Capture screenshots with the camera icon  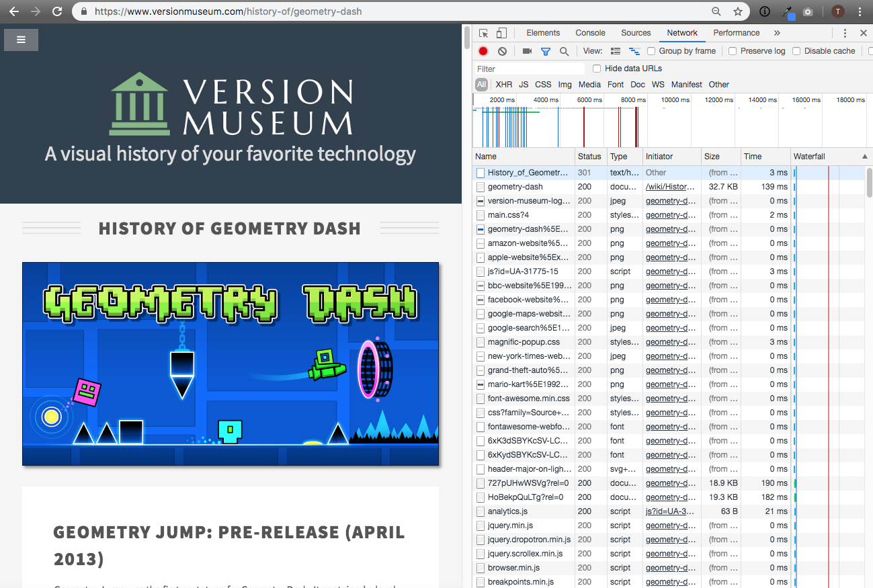click(x=527, y=51)
